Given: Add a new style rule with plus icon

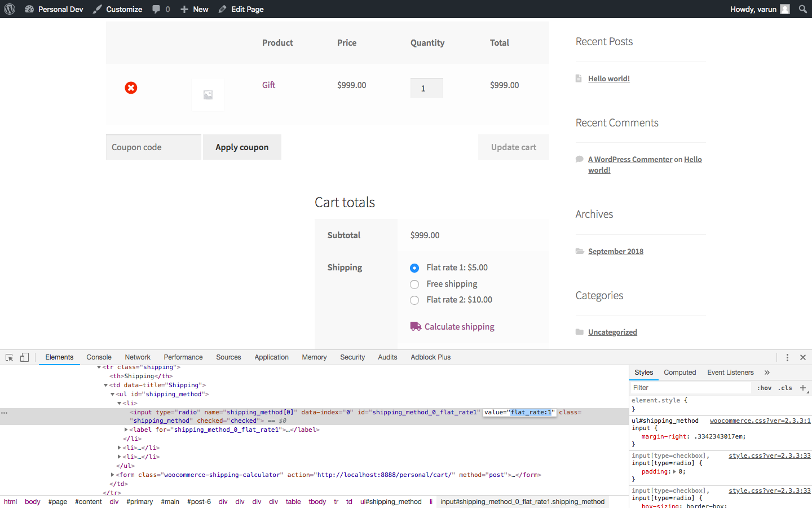Looking at the screenshot, I should 803,388.
